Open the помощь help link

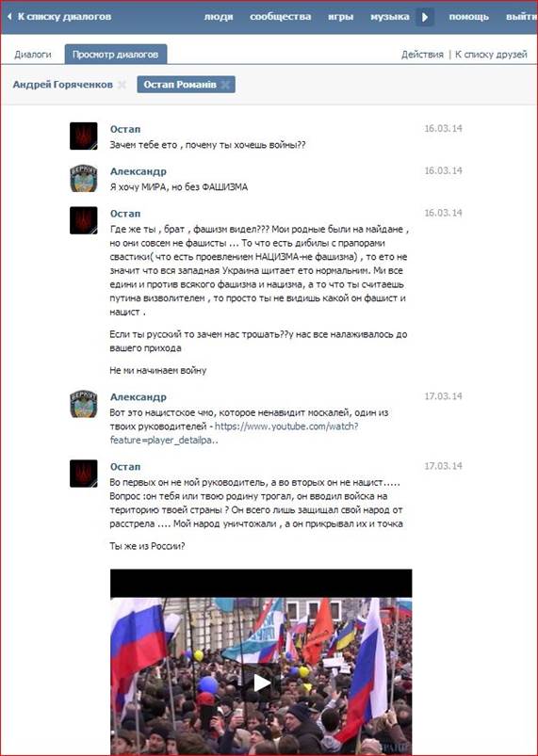pyautogui.click(x=469, y=17)
